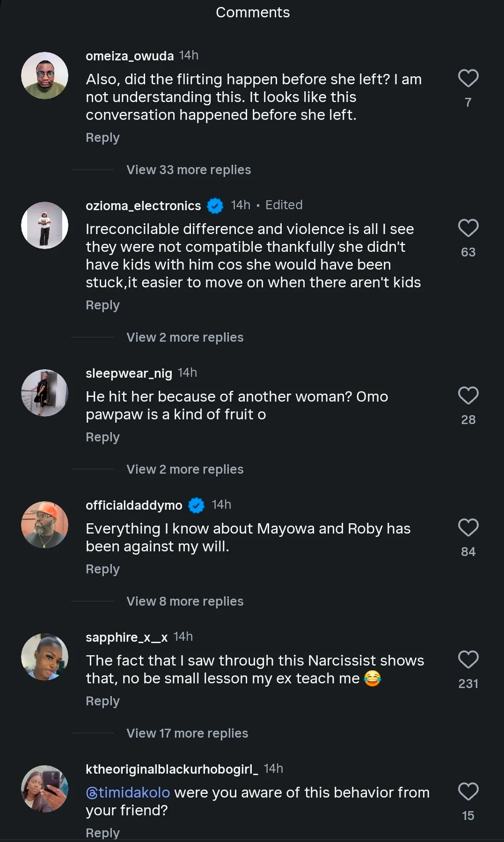Open sapphire_x_x's profile photo
Image resolution: width=504 pixels, height=842 pixels.
pyautogui.click(x=45, y=657)
